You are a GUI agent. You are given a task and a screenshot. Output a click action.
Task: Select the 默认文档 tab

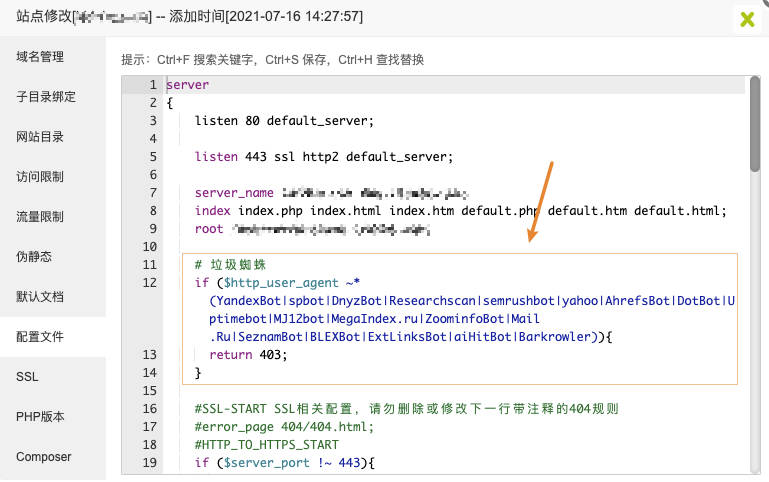tap(40, 297)
